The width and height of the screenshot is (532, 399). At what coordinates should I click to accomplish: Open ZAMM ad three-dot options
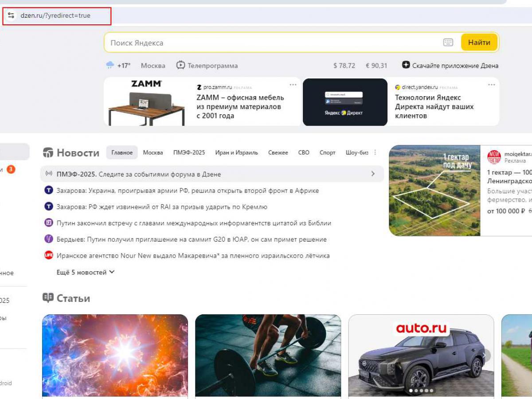[293, 85]
